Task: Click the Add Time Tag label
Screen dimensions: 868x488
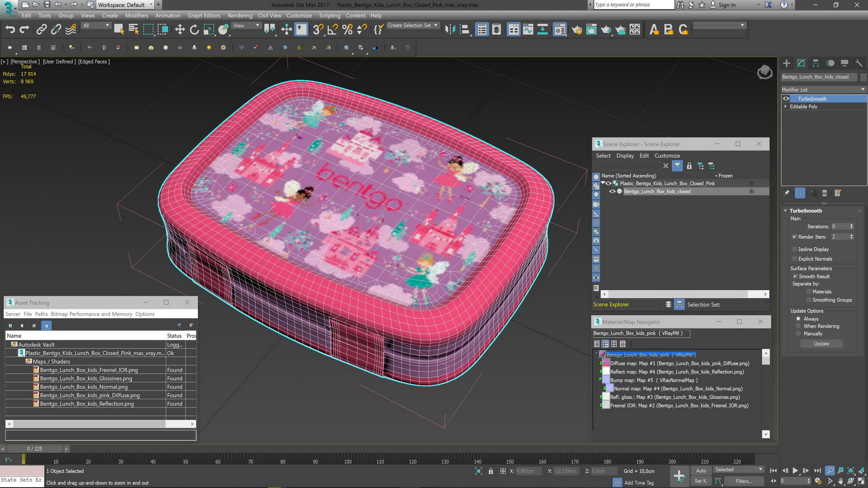Action: point(639,483)
